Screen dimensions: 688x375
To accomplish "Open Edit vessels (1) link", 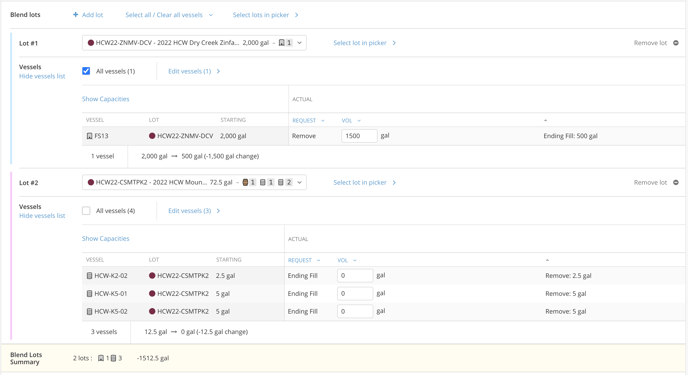I will pyautogui.click(x=190, y=71).
